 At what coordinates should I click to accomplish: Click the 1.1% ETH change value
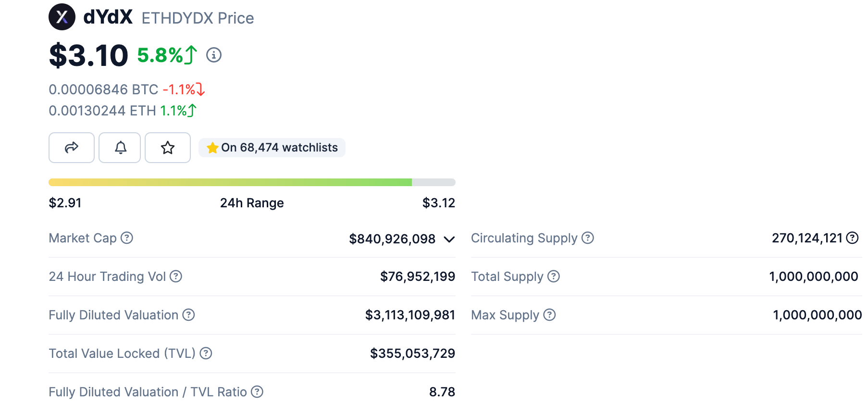pyautogui.click(x=174, y=111)
